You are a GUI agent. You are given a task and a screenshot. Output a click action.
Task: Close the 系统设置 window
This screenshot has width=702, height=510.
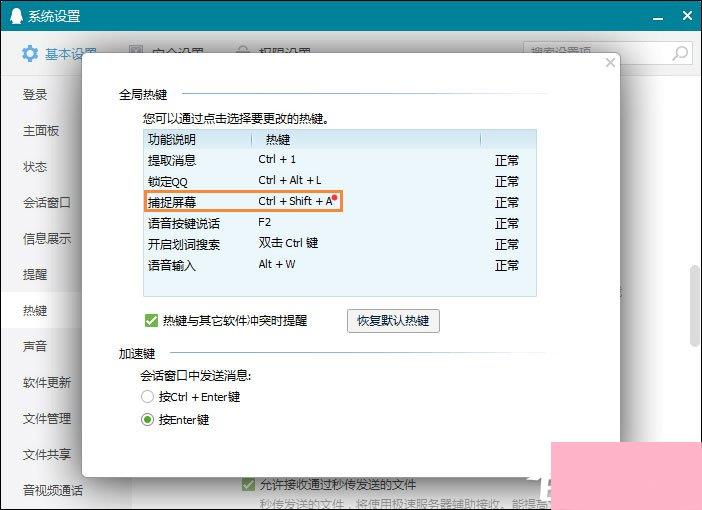[687, 16]
